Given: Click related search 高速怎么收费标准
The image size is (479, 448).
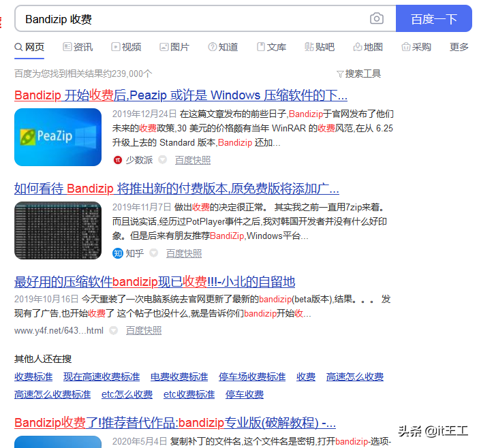Looking at the screenshot, I should [52, 395].
